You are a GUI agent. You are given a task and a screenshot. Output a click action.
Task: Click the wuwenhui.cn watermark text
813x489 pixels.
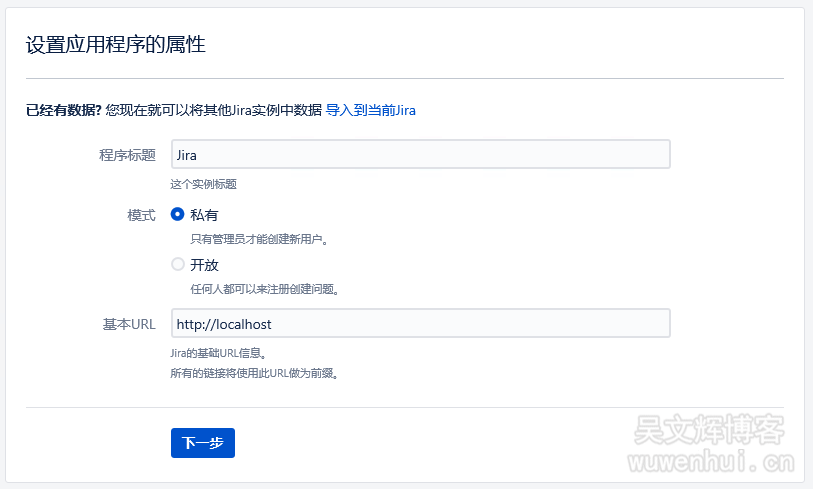click(710, 463)
